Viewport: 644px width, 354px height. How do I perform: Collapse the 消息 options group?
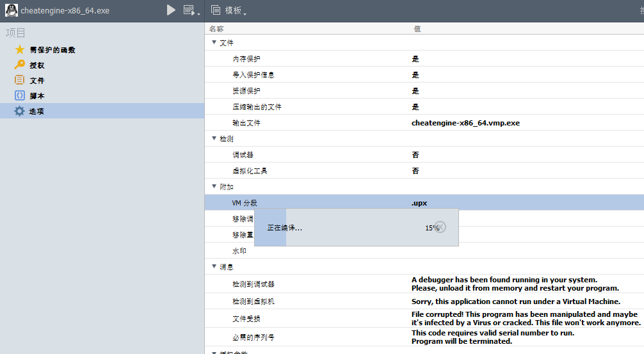pos(214,266)
